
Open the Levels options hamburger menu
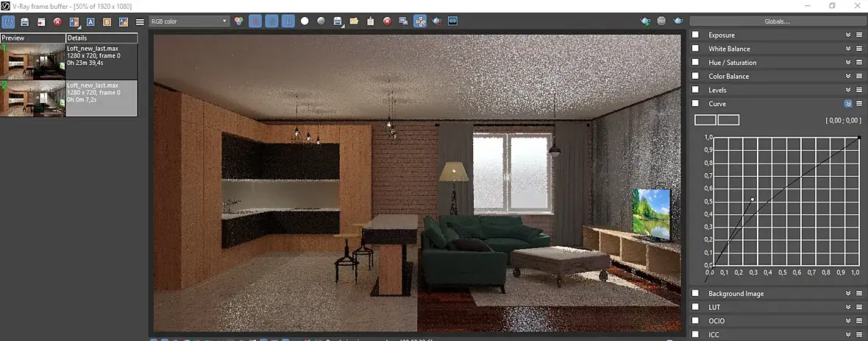coord(860,89)
